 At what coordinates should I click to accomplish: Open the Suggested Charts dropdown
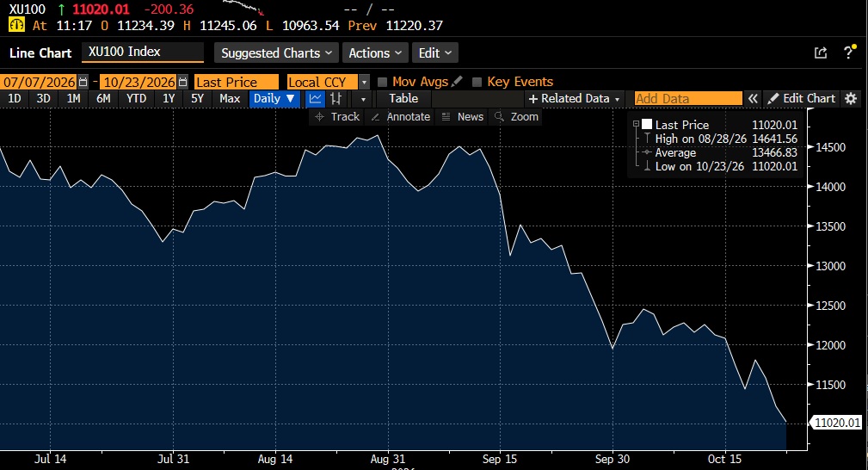click(x=276, y=53)
